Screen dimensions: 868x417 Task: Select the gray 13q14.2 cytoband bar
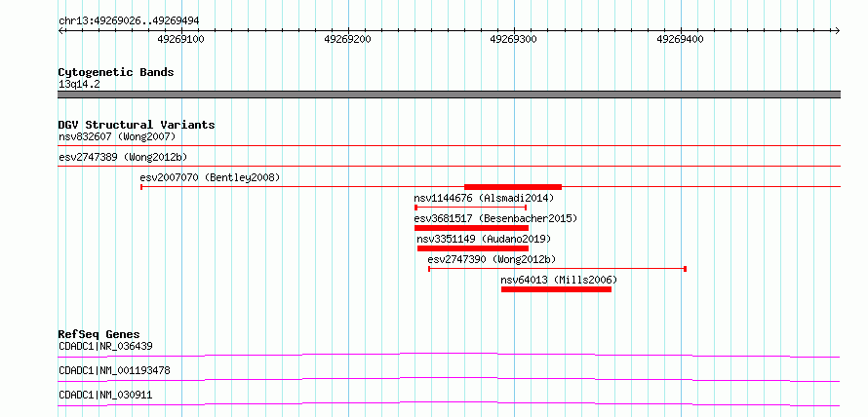[449, 95]
